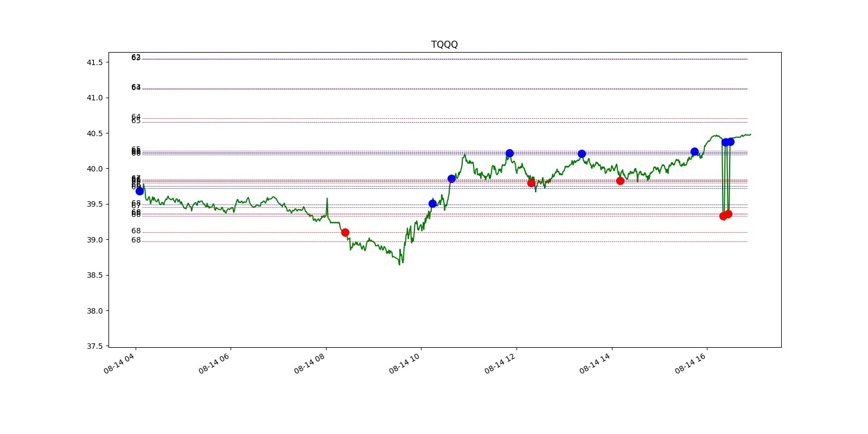Click the red marker just after 08-14 12
The image size is (868, 434).
coord(531,183)
